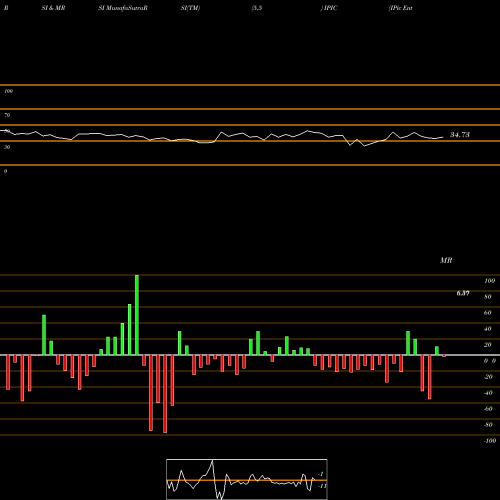Click the MR axis label 80
This screenshot has height=500, width=500.
click(x=488, y=297)
